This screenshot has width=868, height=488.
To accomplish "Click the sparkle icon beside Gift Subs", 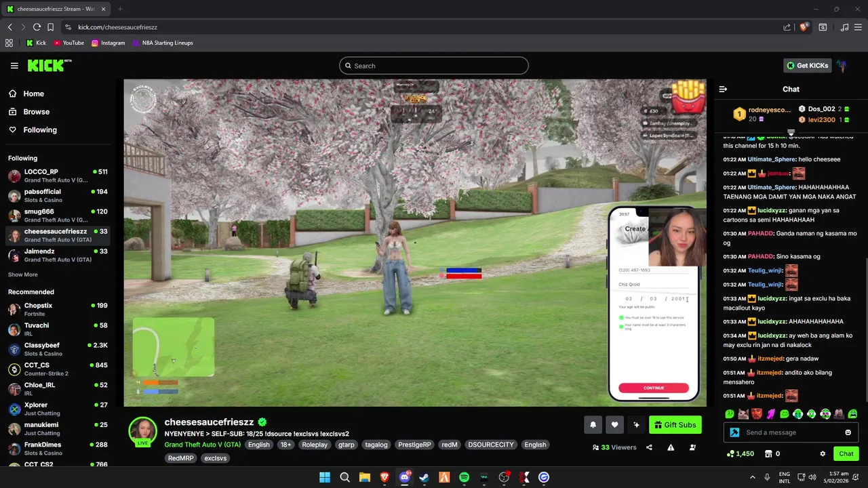I will (x=636, y=425).
